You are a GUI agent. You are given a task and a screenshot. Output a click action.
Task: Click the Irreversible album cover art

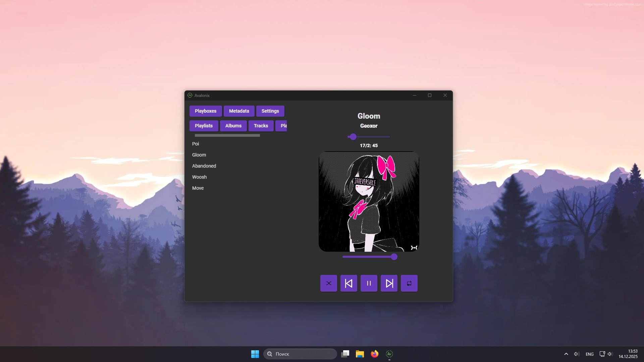click(369, 201)
